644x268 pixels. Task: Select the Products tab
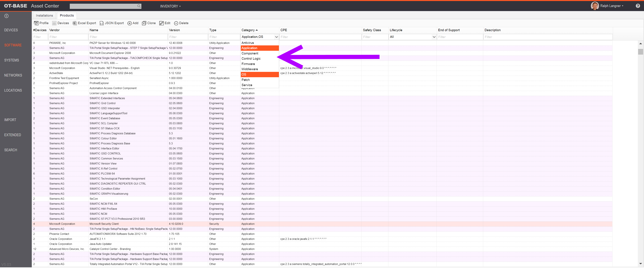pos(67,15)
